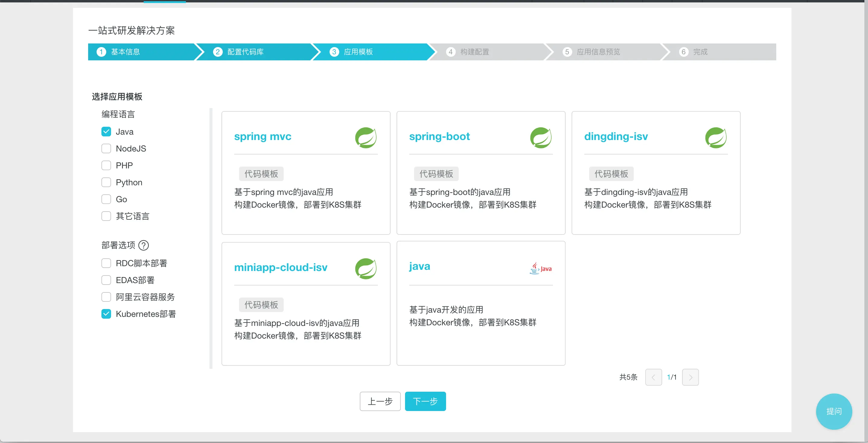Go back to step 1 基本信息

coord(125,52)
